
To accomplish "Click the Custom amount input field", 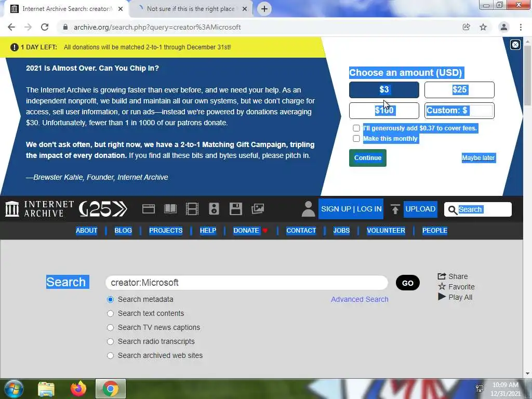I will tap(481, 111).
